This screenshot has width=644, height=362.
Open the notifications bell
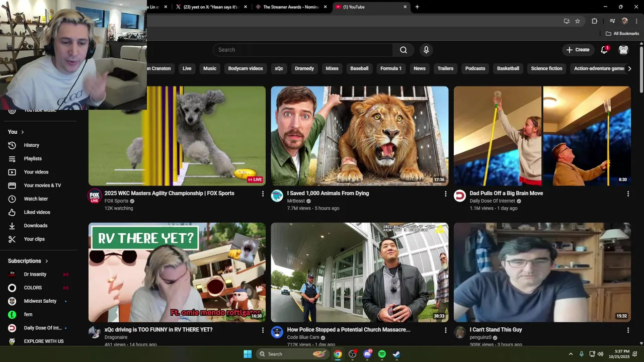tap(605, 50)
